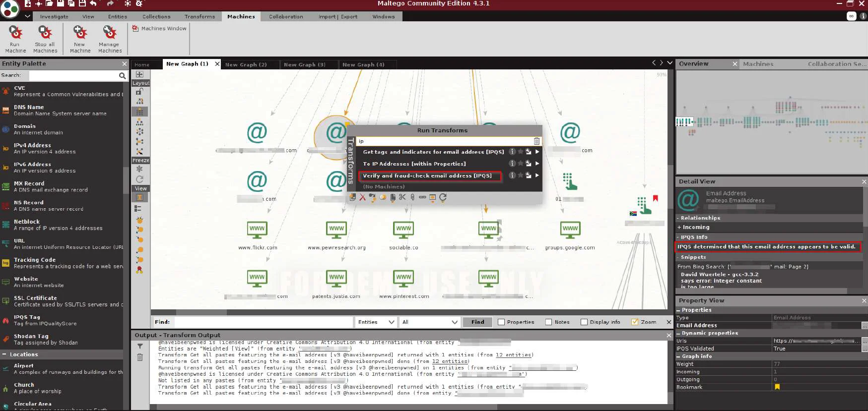The height and width of the screenshot is (411, 868).
Task: Run the To IP Addresses transform arrow
Action: (x=537, y=164)
